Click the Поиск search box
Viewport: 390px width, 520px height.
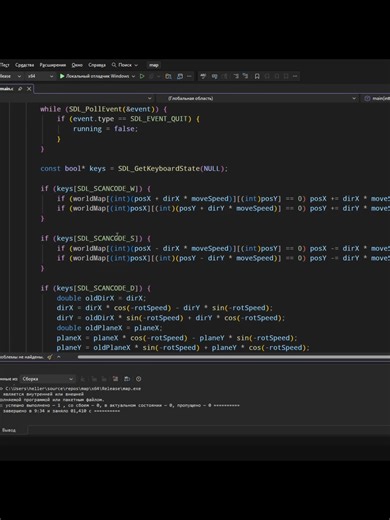coord(125,65)
